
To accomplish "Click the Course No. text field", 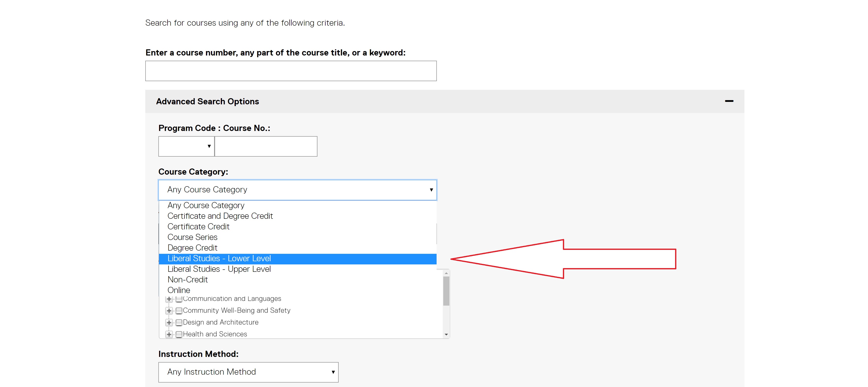I will [x=266, y=146].
